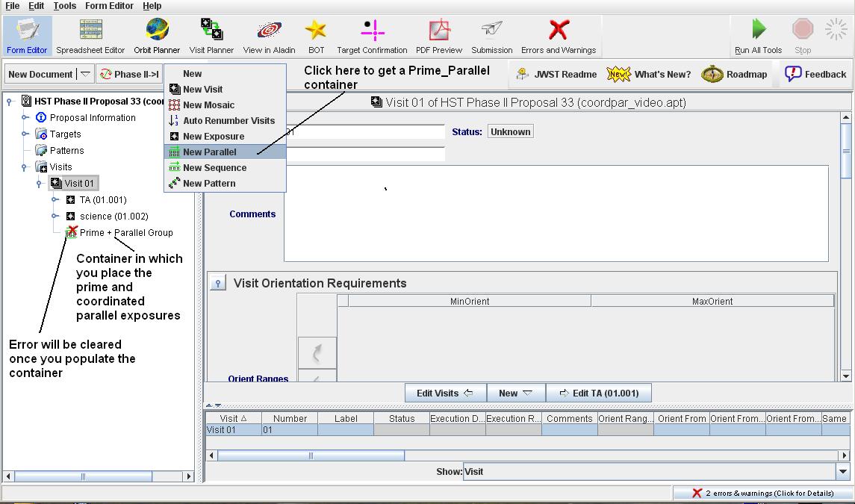This screenshot has width=855, height=504.
Task: Expand the Proposal Information node
Action: point(25,118)
